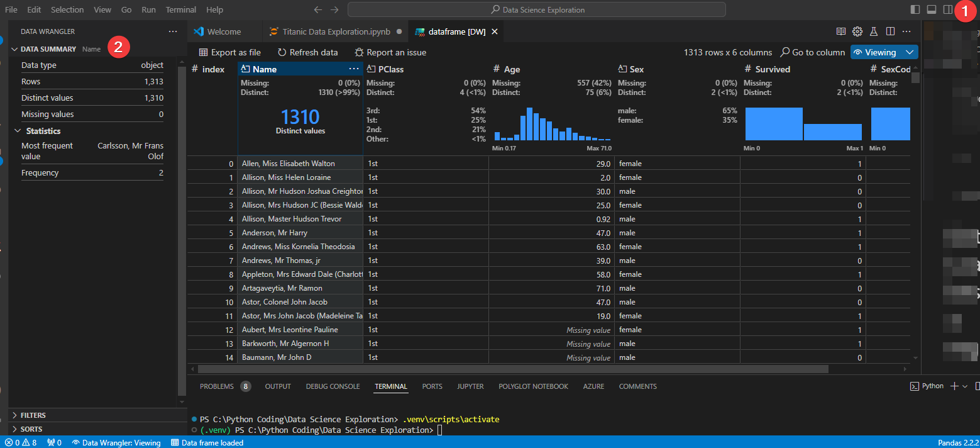Click the data grid vertical scrollbar
Screen dimensions: 980x448
pyautogui.click(x=915, y=77)
